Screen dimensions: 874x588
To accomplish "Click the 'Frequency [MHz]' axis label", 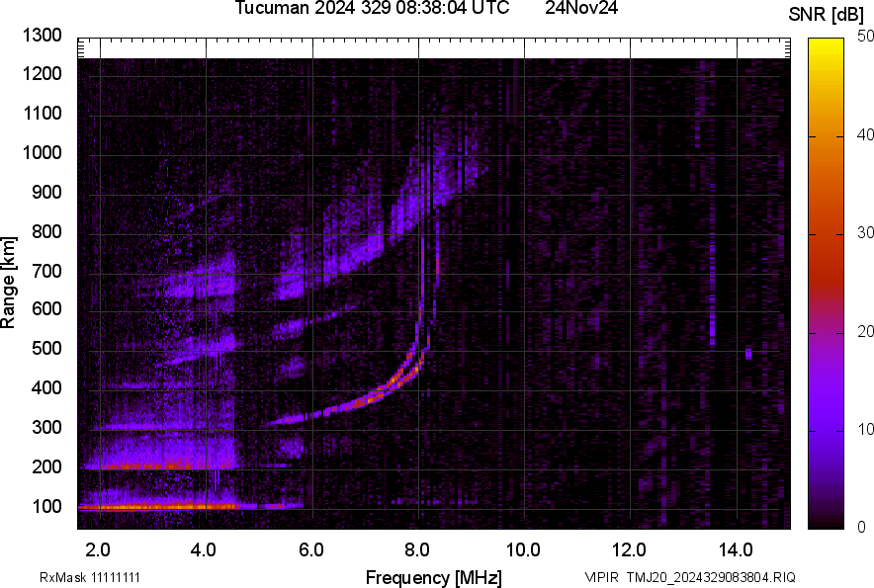I will click(x=434, y=577).
